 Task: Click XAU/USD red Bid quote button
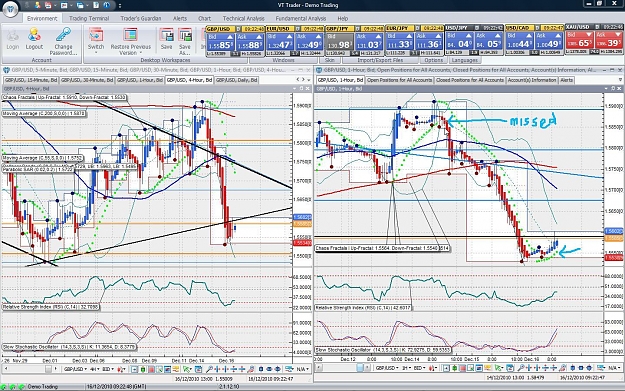pos(580,41)
